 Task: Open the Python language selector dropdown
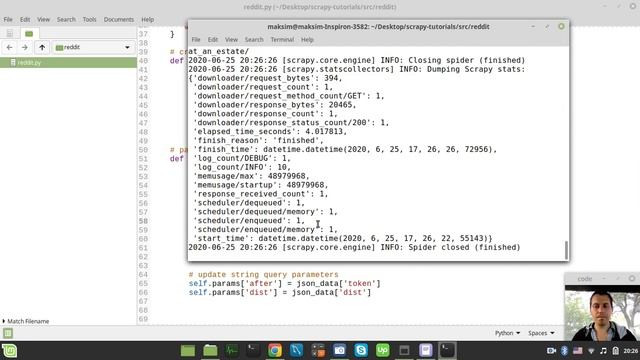(x=507, y=333)
